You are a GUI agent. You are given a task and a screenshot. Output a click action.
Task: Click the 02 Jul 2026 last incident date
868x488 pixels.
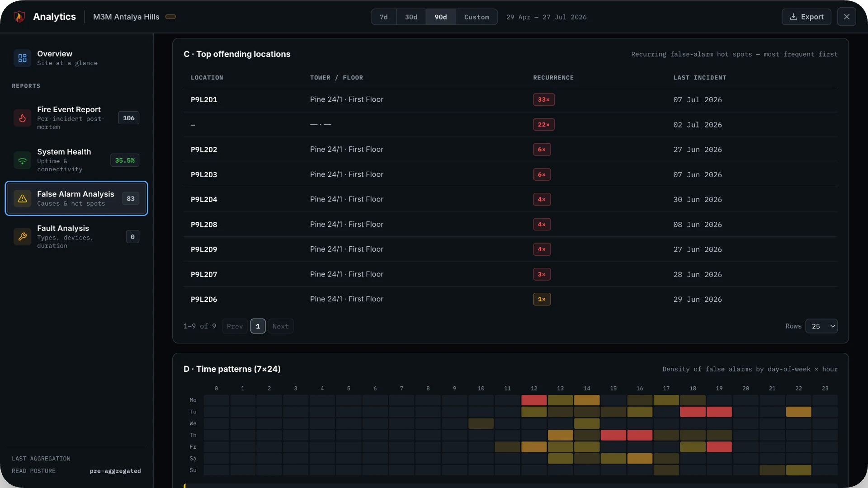coord(698,125)
